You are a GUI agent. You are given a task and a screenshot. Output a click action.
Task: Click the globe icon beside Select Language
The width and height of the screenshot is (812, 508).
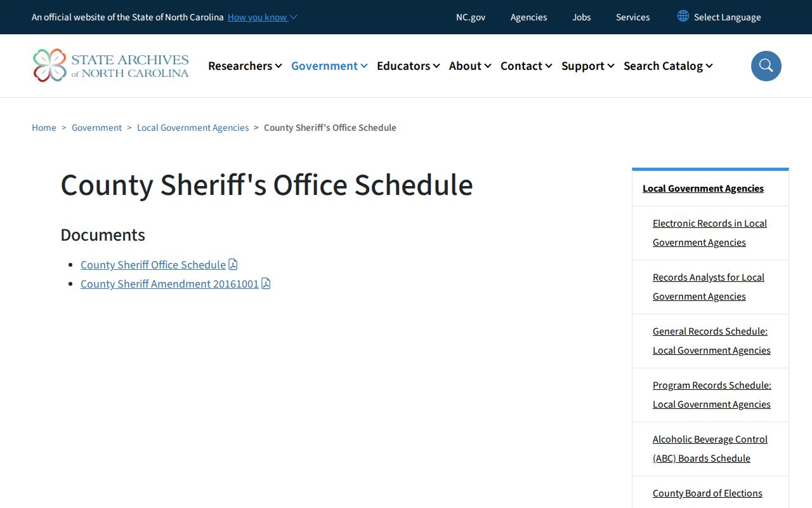click(683, 16)
